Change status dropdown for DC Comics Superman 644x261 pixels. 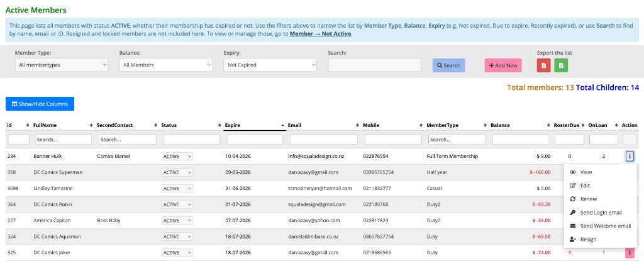177,172
